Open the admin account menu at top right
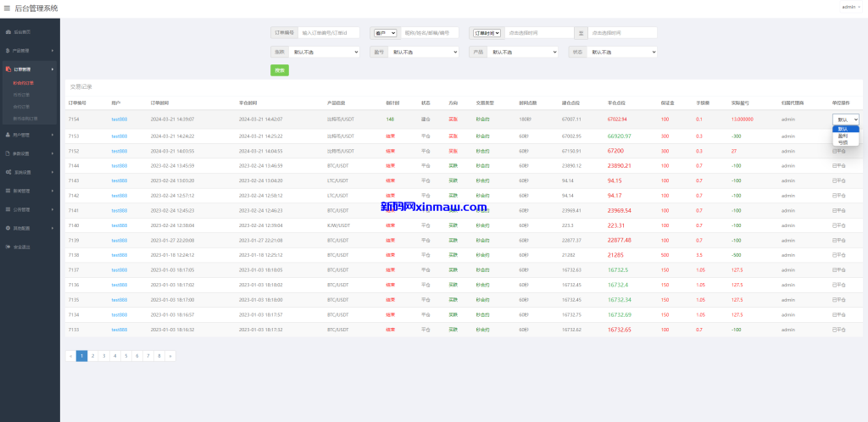The image size is (868, 422). coord(849,7)
